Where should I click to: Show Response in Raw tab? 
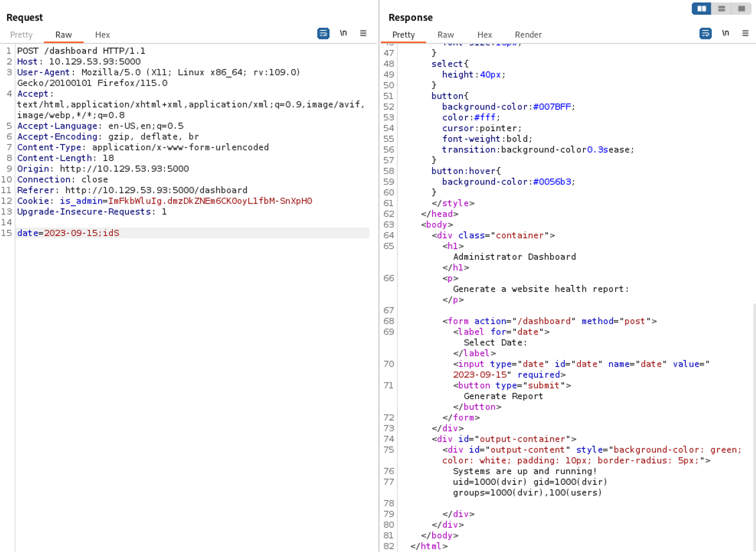446,35
